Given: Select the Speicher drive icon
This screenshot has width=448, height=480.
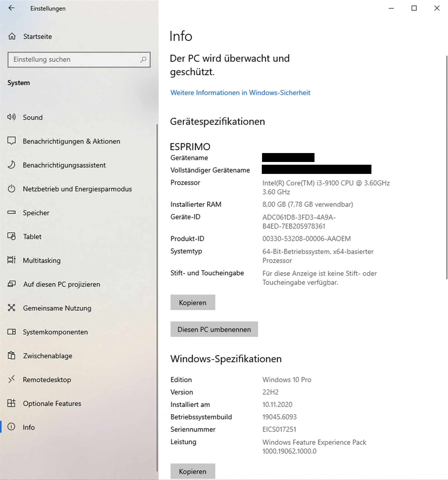Looking at the screenshot, I should coord(11,212).
